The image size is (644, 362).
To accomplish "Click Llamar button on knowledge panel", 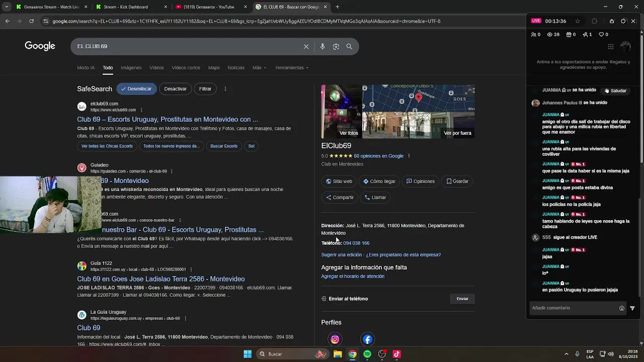I will 375,198.
